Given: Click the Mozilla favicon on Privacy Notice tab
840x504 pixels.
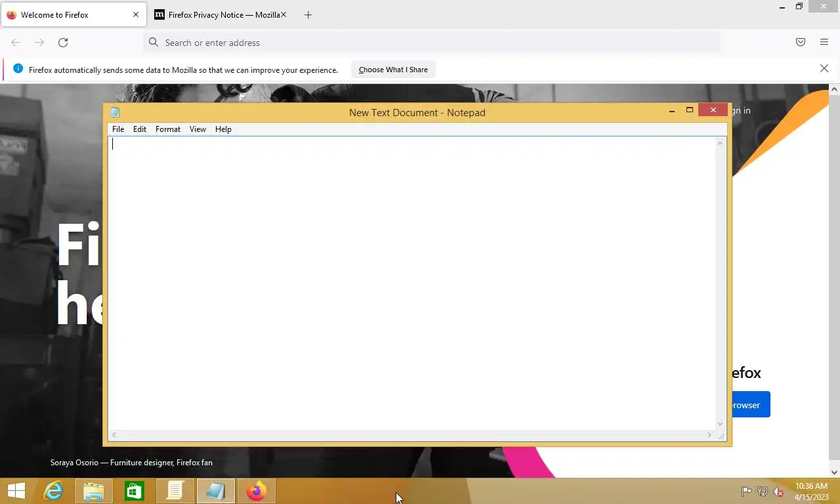Looking at the screenshot, I should coord(159,14).
